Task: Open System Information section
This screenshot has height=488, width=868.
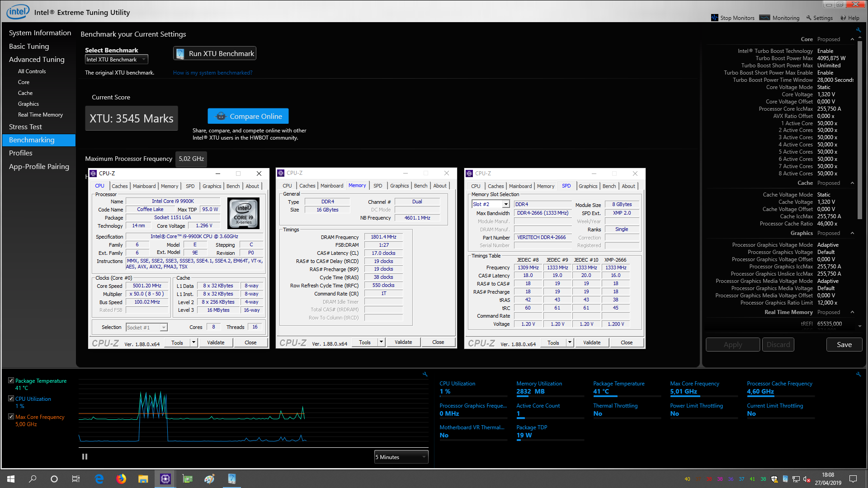Action: coord(40,33)
